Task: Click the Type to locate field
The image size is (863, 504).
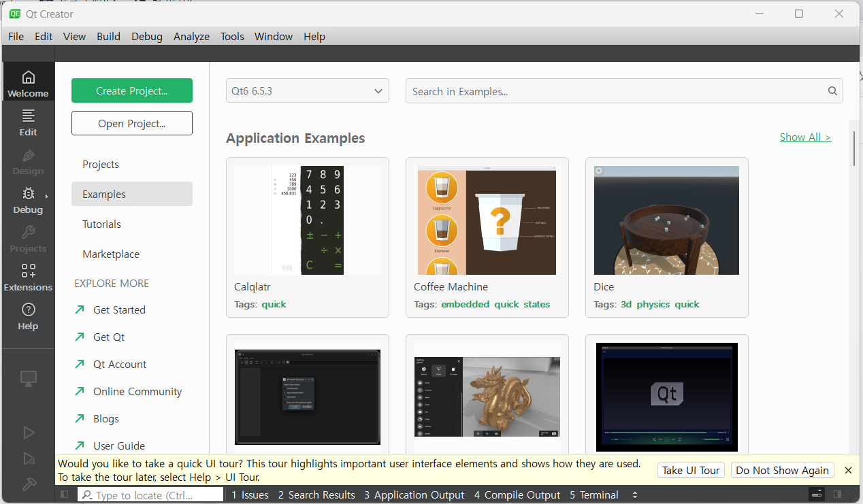Action: coord(150,495)
